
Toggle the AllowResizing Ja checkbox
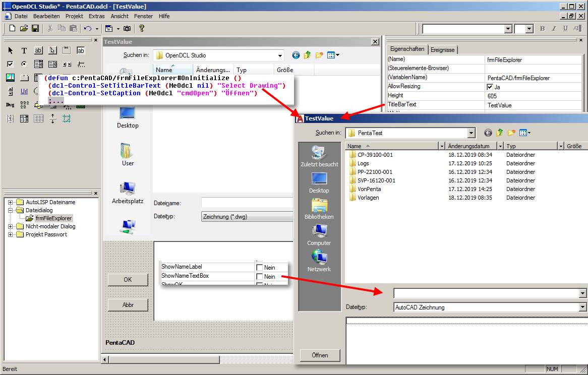click(x=489, y=87)
